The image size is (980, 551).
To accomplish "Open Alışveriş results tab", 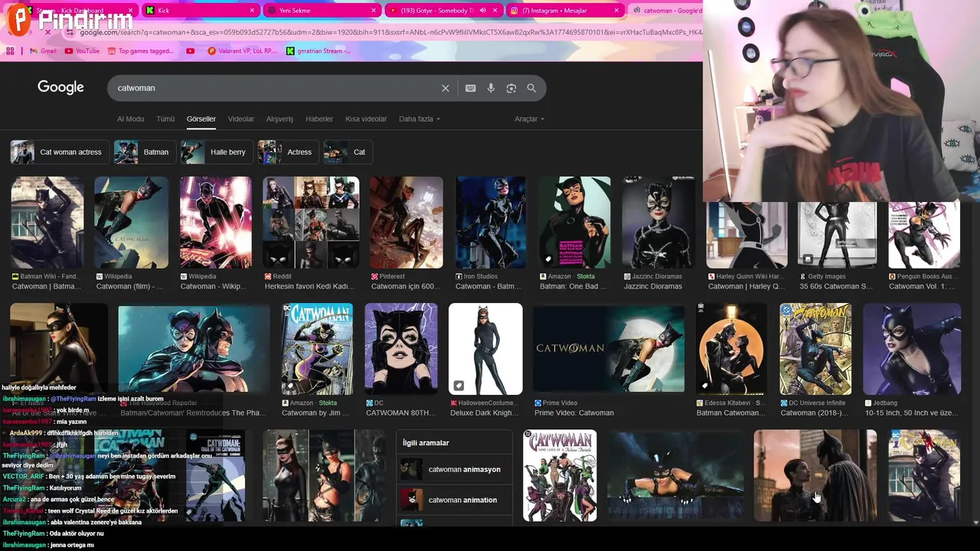I will [x=279, y=119].
